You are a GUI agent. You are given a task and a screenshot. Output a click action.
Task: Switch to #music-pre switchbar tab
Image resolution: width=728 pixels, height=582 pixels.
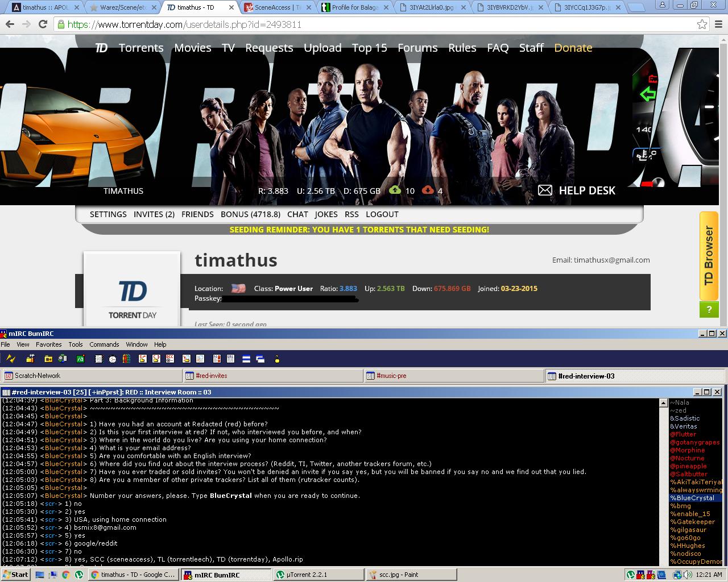click(x=454, y=376)
